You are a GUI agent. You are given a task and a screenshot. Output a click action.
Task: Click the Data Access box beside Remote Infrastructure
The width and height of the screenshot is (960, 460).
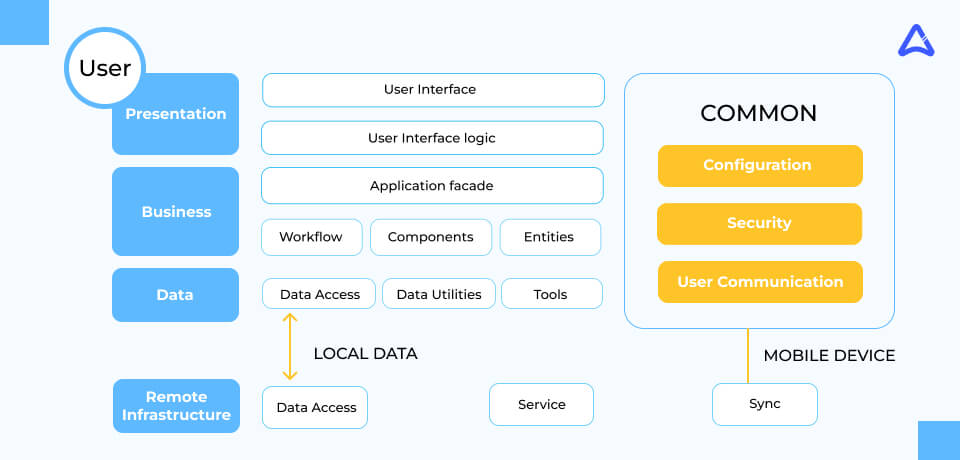click(315, 407)
